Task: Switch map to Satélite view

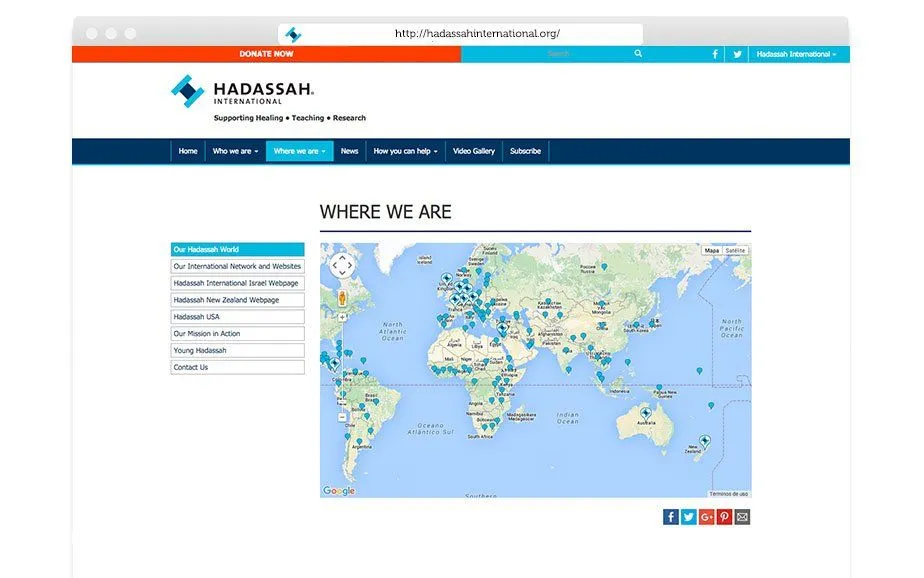Action: pos(735,250)
